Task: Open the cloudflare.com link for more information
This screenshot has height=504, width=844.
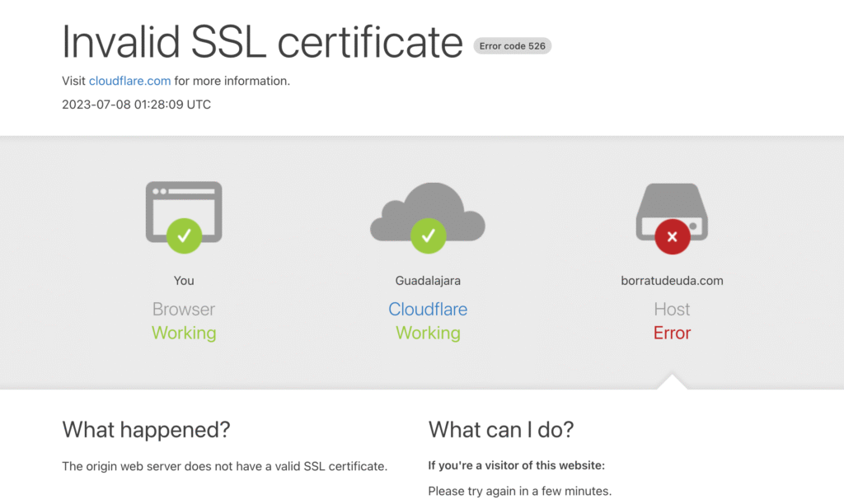Action: point(129,81)
